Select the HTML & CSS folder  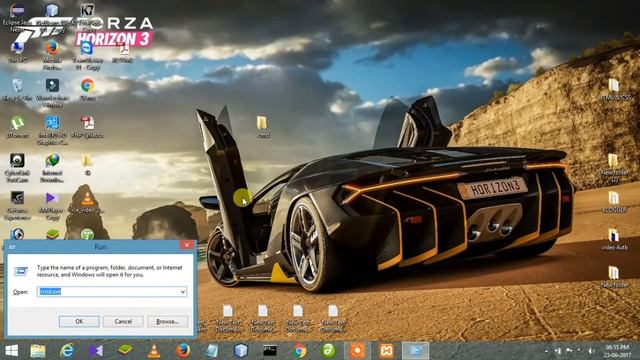click(x=614, y=90)
